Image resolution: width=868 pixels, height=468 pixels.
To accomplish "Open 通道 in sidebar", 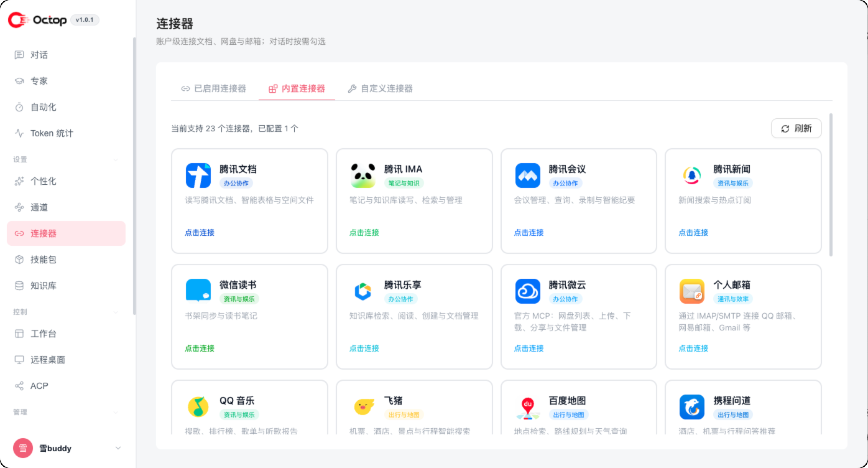I will tap(66, 207).
